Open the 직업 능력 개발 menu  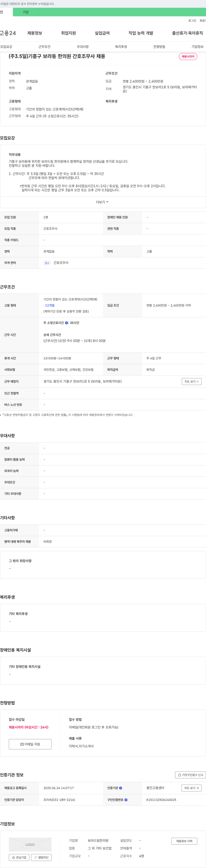pos(141,33)
